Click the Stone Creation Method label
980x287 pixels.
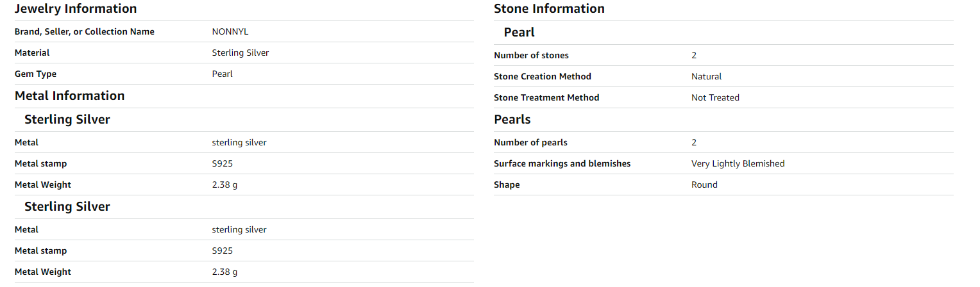pyautogui.click(x=543, y=77)
